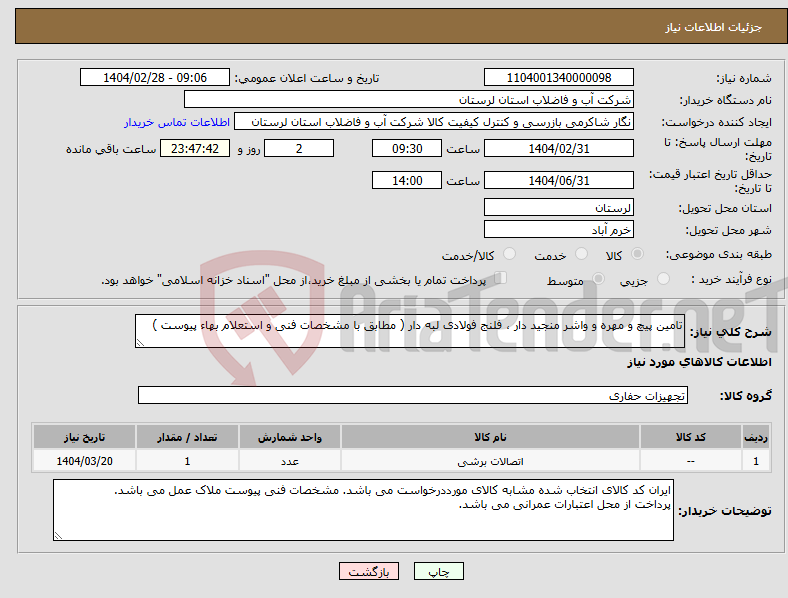Click the ردیف column header
This screenshot has width=788, height=598.
coord(756,437)
